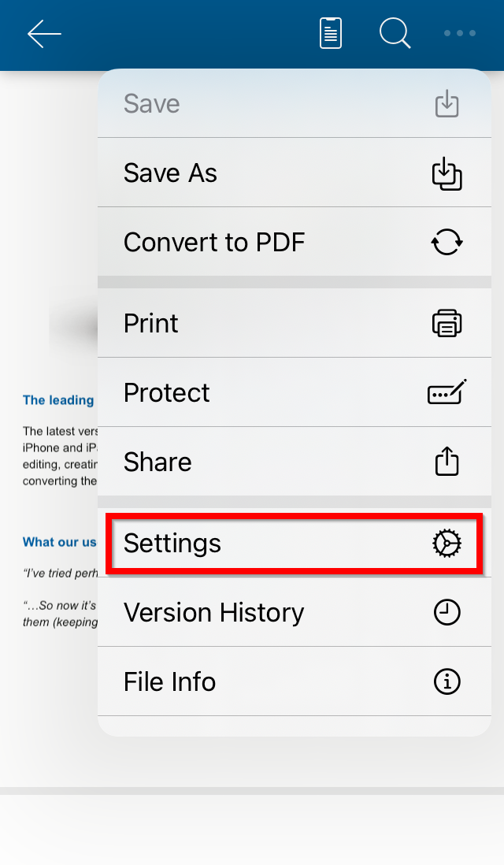The height and width of the screenshot is (865, 504).
Task: Click the printer icon
Action: [x=447, y=323]
